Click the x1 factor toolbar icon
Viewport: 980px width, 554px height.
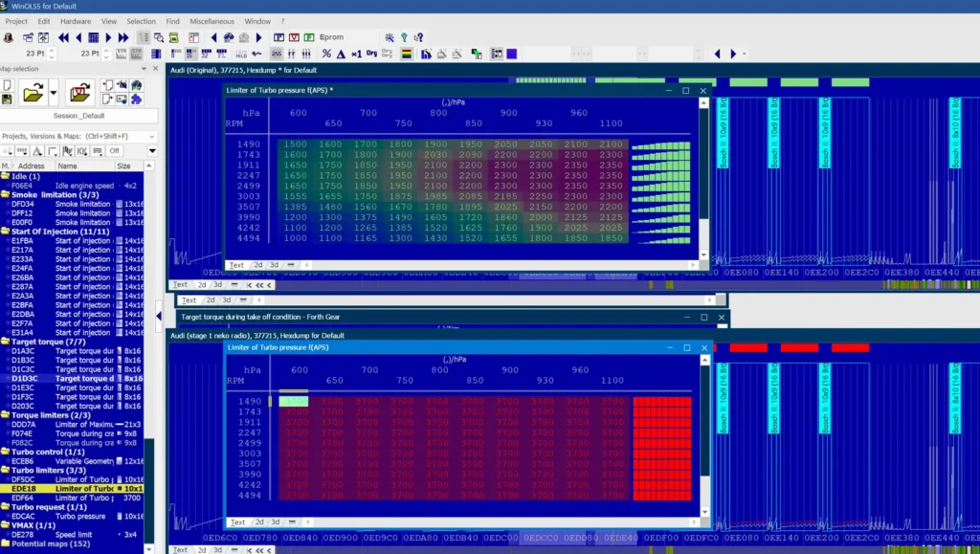tap(356, 54)
